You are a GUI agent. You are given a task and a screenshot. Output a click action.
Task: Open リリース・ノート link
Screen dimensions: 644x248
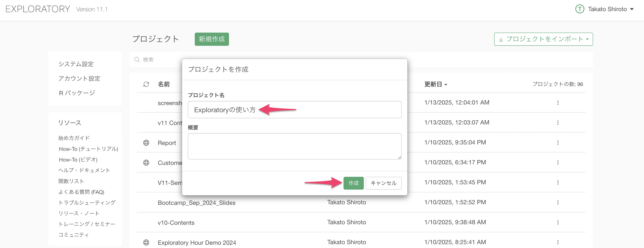click(79, 213)
